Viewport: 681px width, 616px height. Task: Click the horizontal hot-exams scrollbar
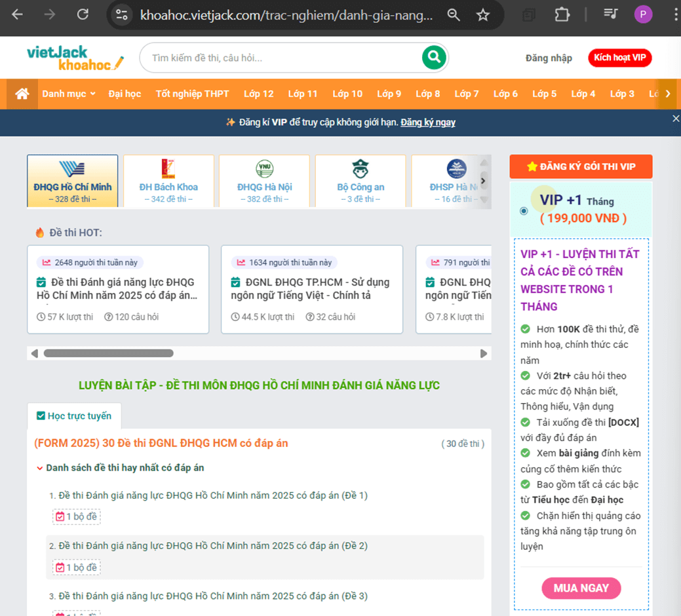108,353
